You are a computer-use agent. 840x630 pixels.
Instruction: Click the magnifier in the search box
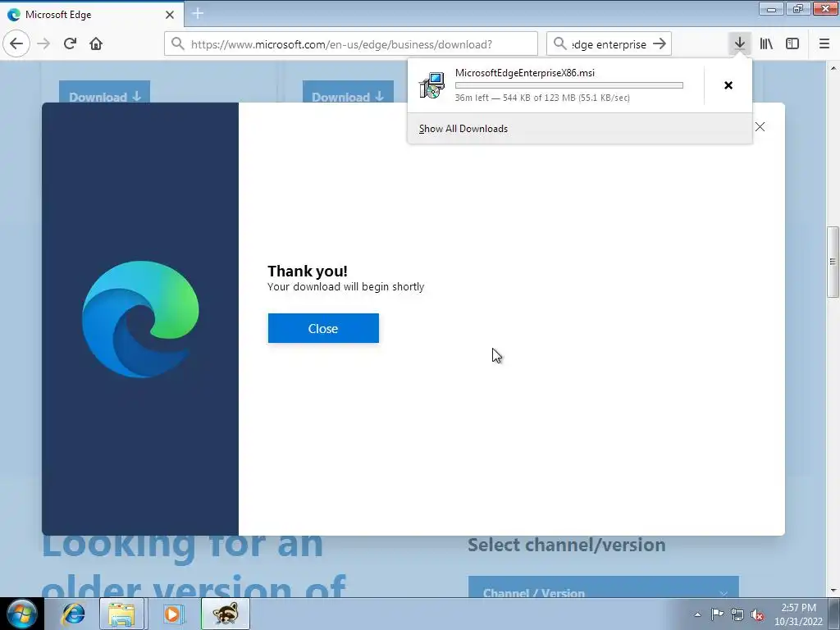point(559,43)
